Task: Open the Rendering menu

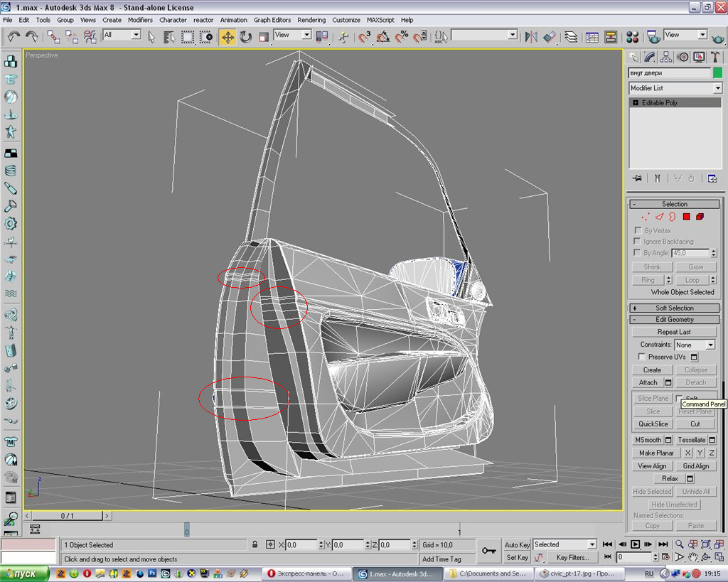Action: tap(311, 20)
